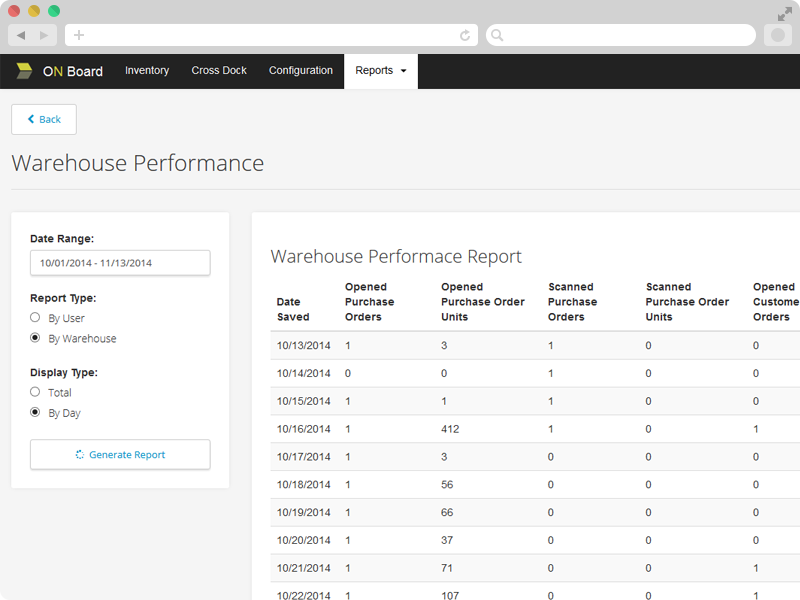Open the Inventory menu
The height and width of the screenshot is (600, 800).
147,70
